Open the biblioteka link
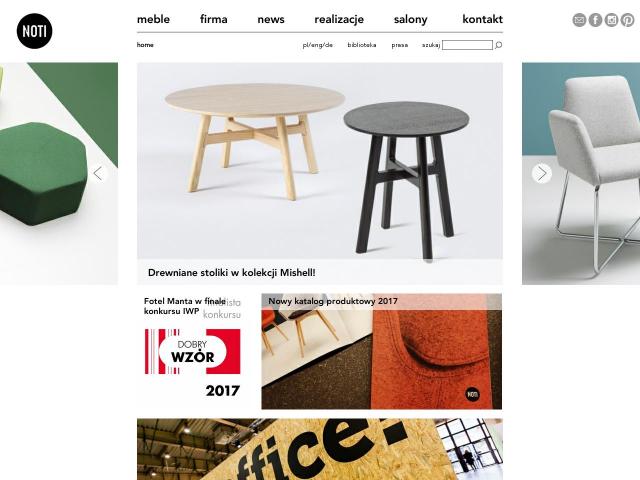 (362, 45)
